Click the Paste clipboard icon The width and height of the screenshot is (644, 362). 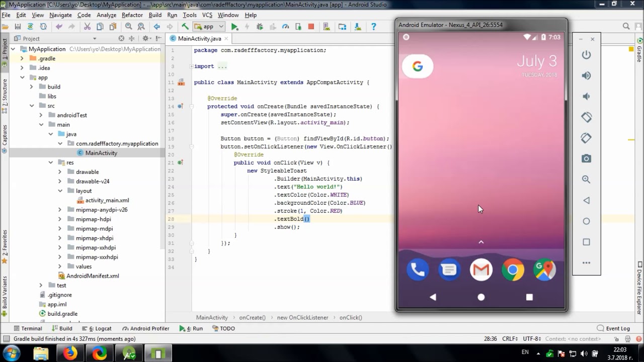(x=113, y=27)
